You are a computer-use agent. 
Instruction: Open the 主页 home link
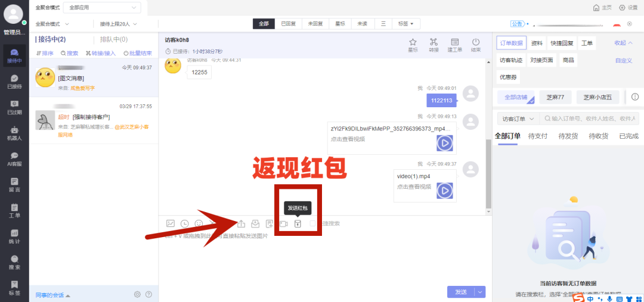point(603,7)
